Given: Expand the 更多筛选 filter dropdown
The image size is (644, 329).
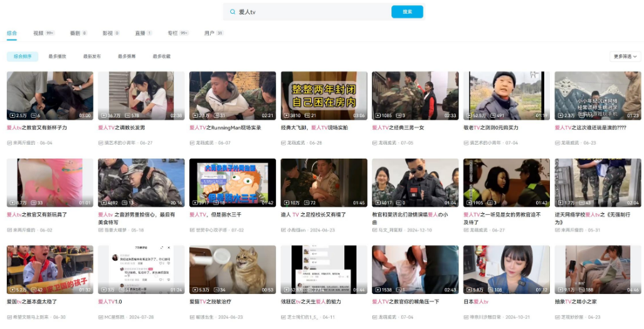Looking at the screenshot, I should (625, 56).
